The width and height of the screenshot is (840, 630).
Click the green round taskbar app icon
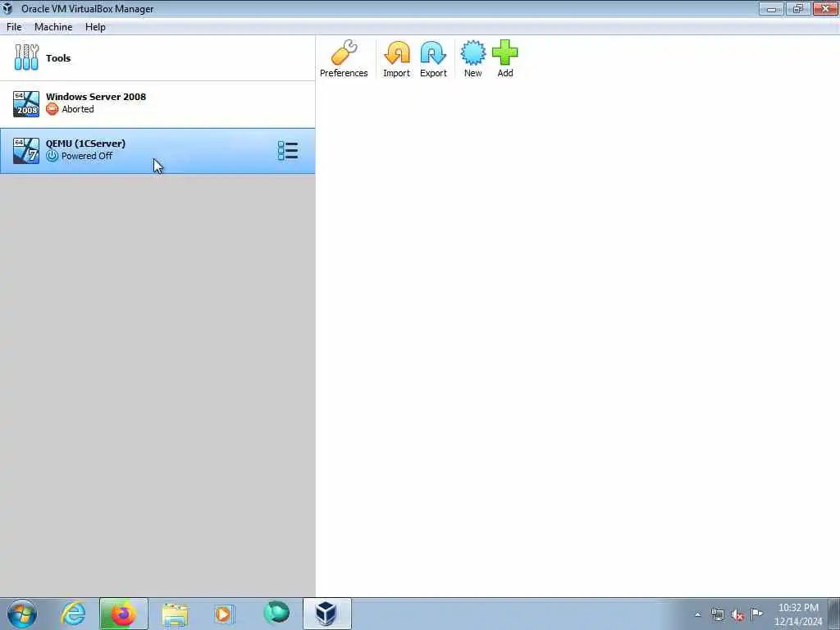click(x=276, y=613)
